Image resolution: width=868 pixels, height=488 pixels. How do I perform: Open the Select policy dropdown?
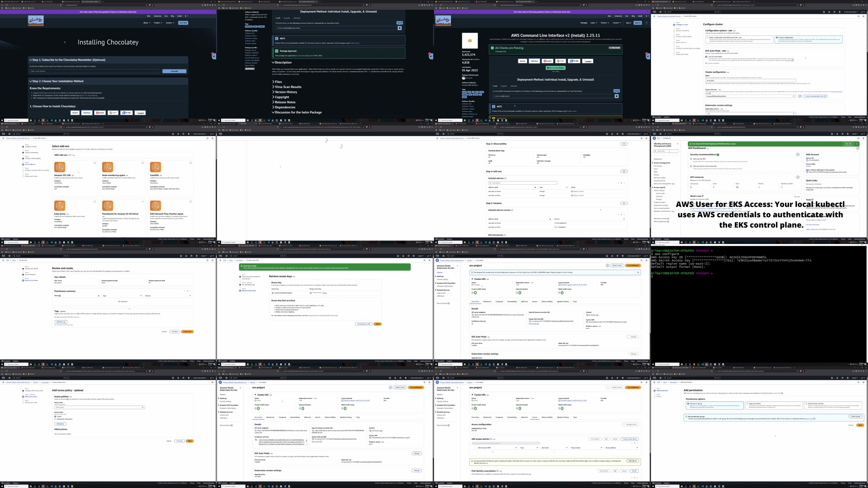(x=100, y=407)
